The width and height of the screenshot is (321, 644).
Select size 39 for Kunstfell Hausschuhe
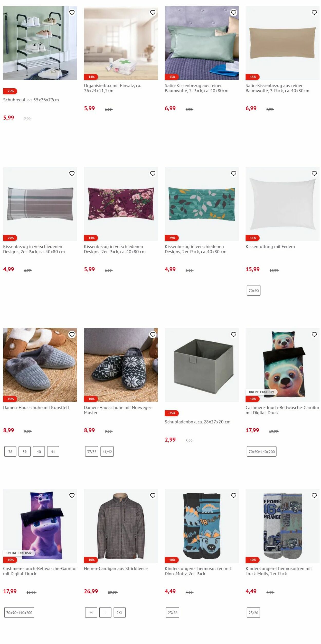[x=25, y=451]
